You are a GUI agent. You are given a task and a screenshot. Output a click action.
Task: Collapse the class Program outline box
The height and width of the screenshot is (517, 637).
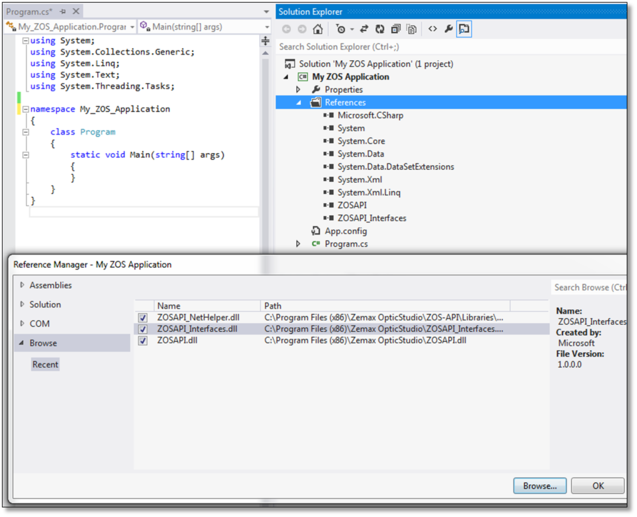[x=26, y=132]
